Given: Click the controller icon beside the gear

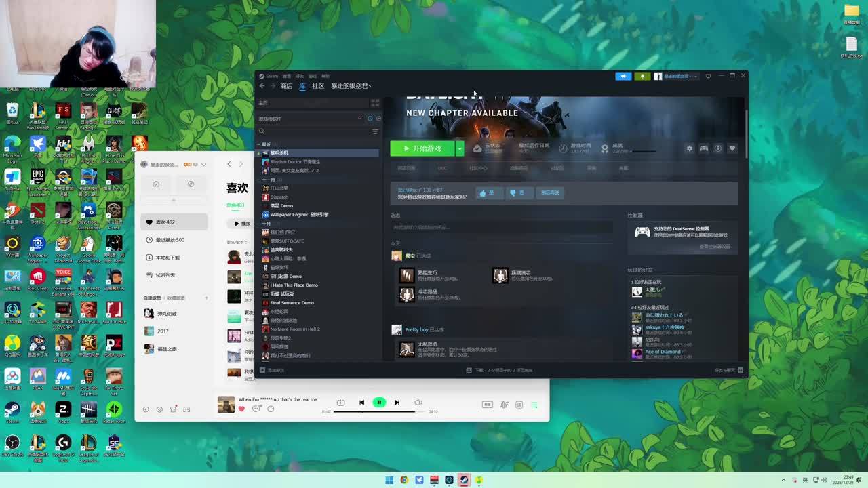Looking at the screenshot, I should click(x=704, y=148).
